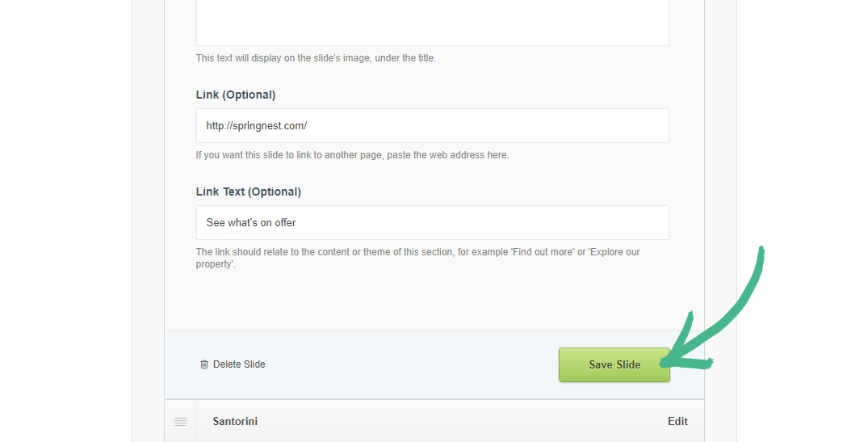Click the Santorini drag handle icon
Viewport: 868px width, 442px height.
180,422
